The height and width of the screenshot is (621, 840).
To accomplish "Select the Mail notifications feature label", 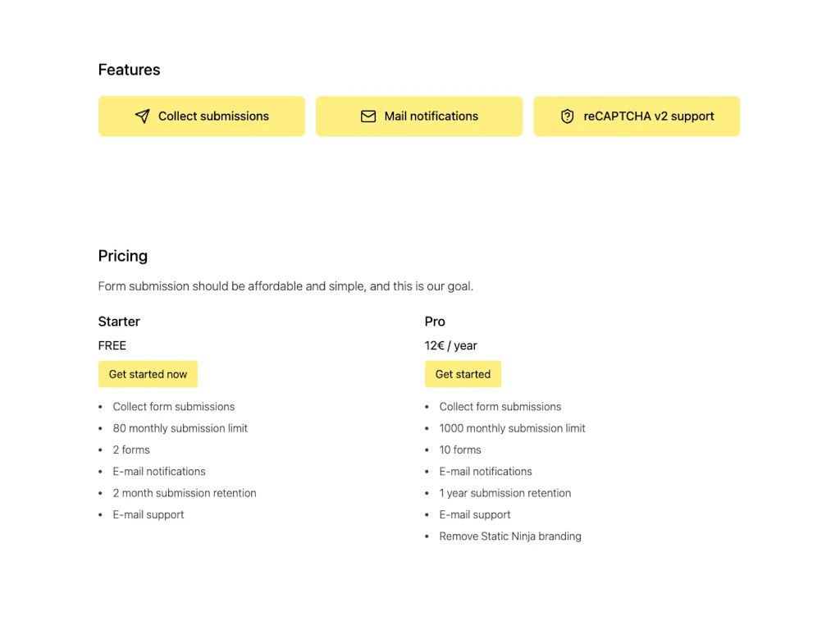I will pyautogui.click(x=431, y=116).
